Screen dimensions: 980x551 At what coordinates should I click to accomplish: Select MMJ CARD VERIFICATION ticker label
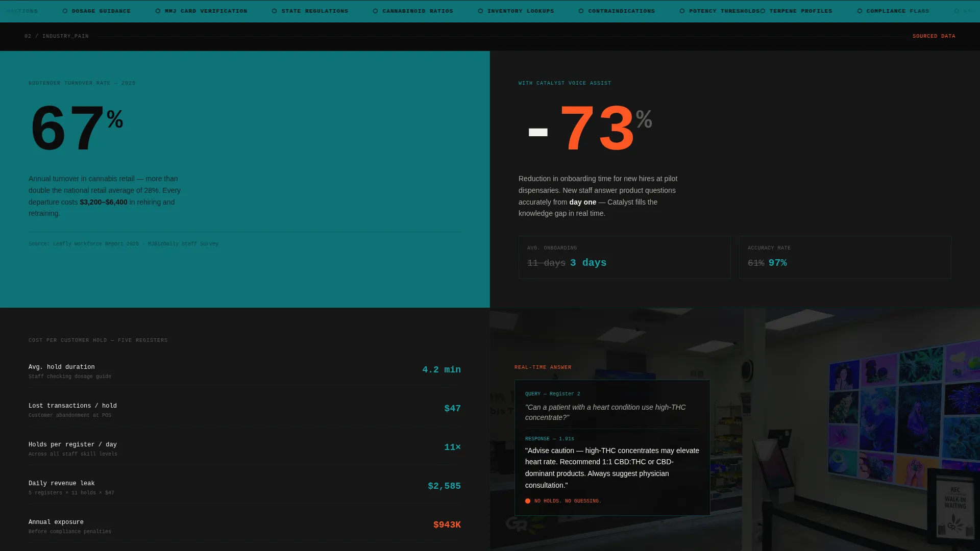(x=206, y=11)
